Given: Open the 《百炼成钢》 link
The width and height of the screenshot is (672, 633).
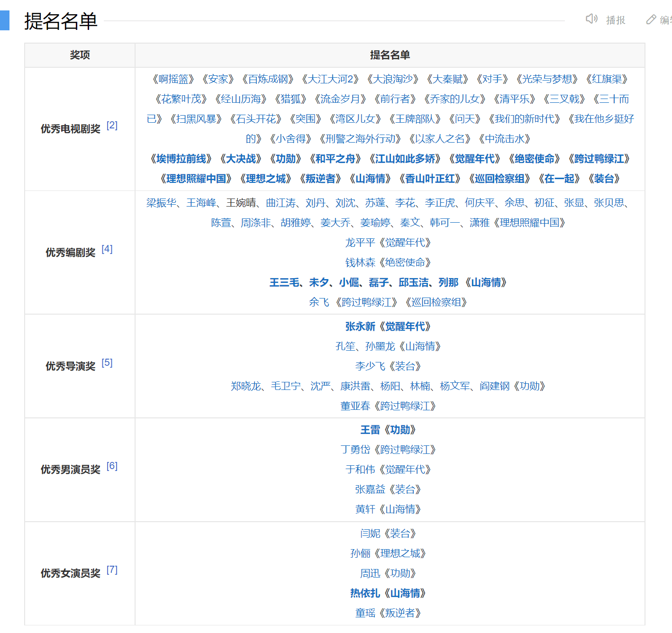Looking at the screenshot, I should pyautogui.click(x=268, y=79).
